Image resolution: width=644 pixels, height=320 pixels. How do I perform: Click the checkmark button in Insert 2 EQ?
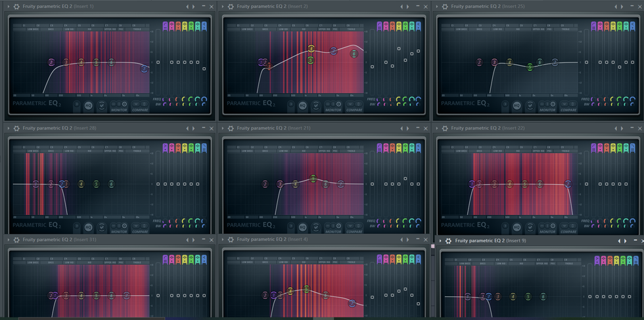click(x=315, y=105)
